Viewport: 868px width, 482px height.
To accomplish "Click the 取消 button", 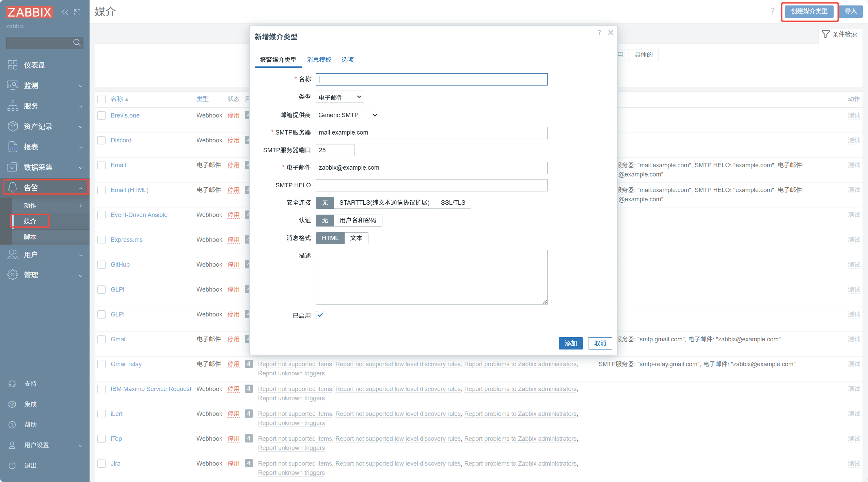I will pos(600,343).
